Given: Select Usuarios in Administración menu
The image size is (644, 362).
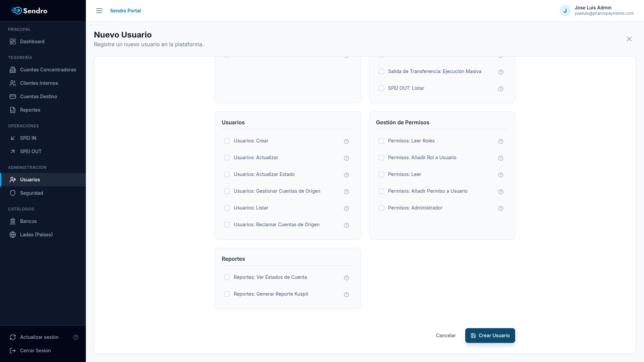Looking at the screenshot, I should pyautogui.click(x=43, y=180).
